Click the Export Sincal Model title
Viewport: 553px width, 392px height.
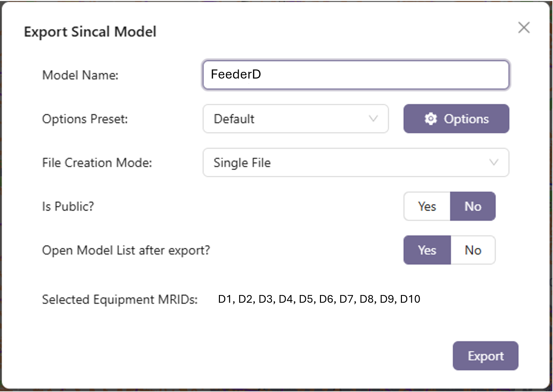90,32
